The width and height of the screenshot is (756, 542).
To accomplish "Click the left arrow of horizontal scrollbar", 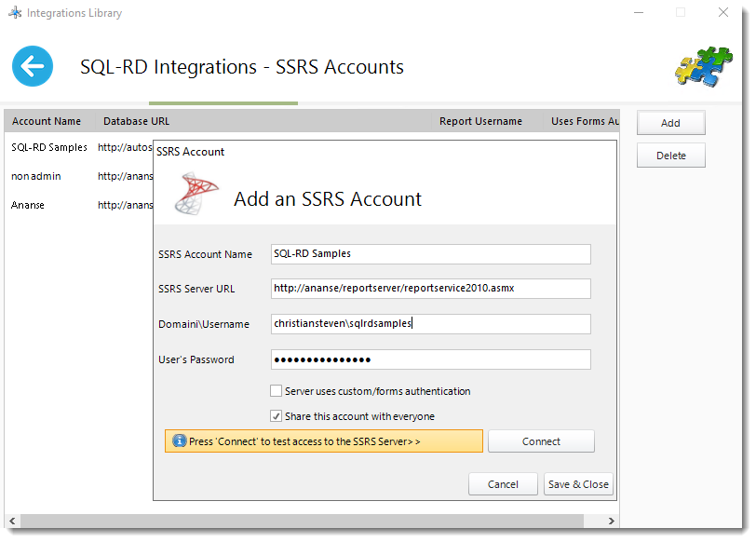I will pyautogui.click(x=12, y=521).
